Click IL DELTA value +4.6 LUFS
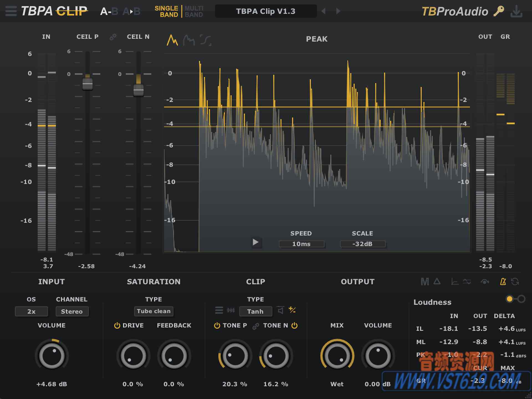The height and width of the screenshot is (399, 532). 512,329
